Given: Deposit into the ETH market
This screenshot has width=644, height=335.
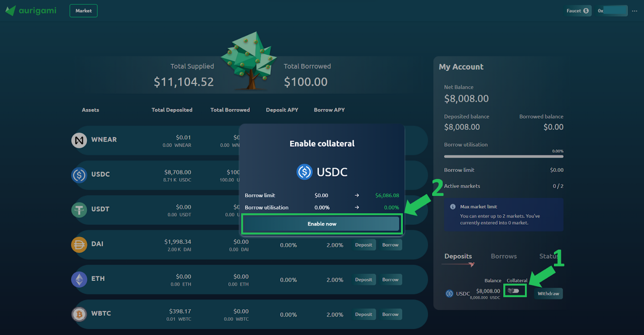Looking at the screenshot, I should point(363,279).
